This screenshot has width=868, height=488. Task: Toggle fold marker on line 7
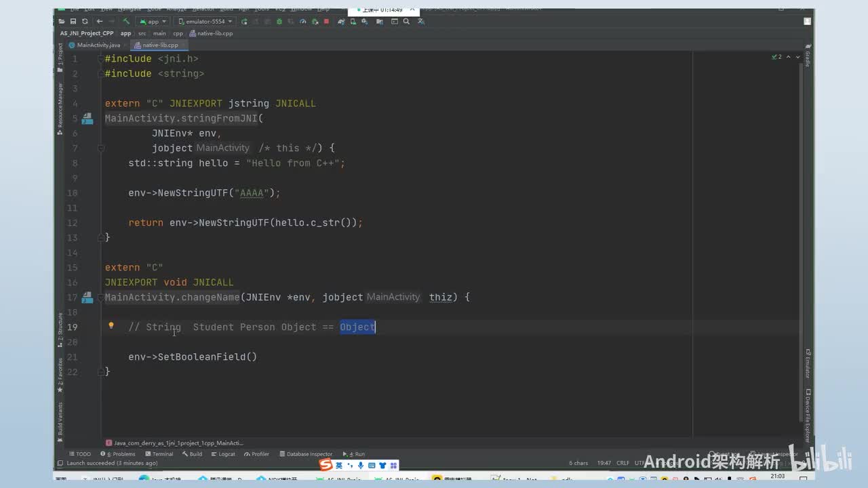100,148
